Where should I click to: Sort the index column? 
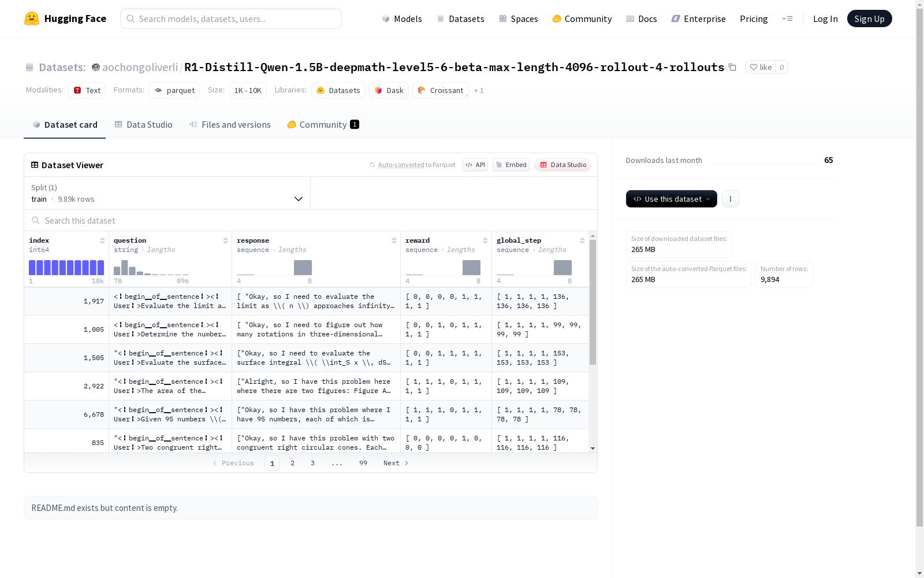102,240
